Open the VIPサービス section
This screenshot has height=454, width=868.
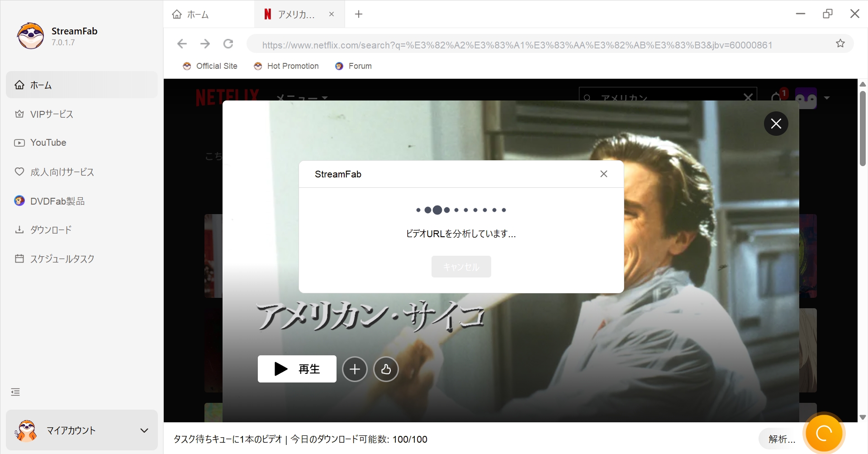(x=51, y=114)
